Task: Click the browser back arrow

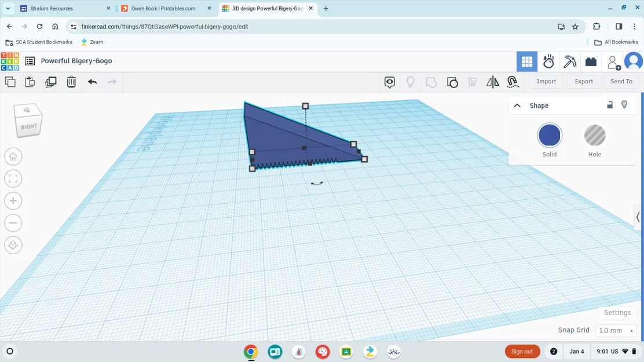Action: point(9,26)
